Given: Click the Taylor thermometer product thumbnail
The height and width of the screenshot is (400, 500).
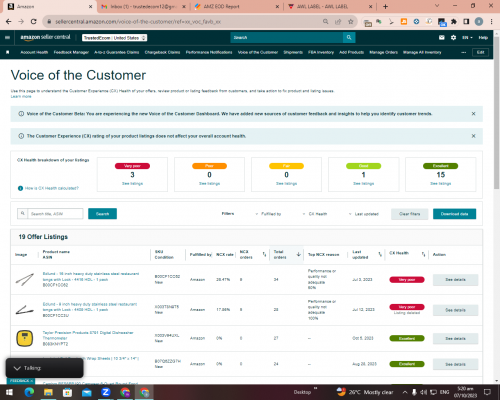Looking at the screenshot, I should [x=25, y=338].
